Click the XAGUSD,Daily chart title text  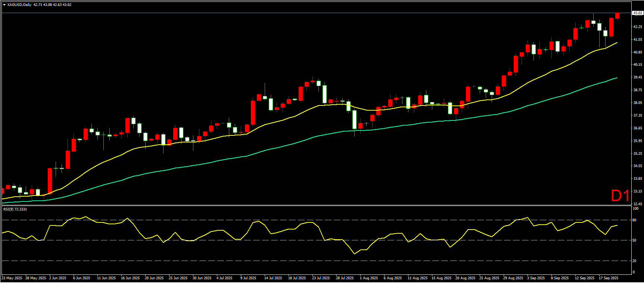19,5
